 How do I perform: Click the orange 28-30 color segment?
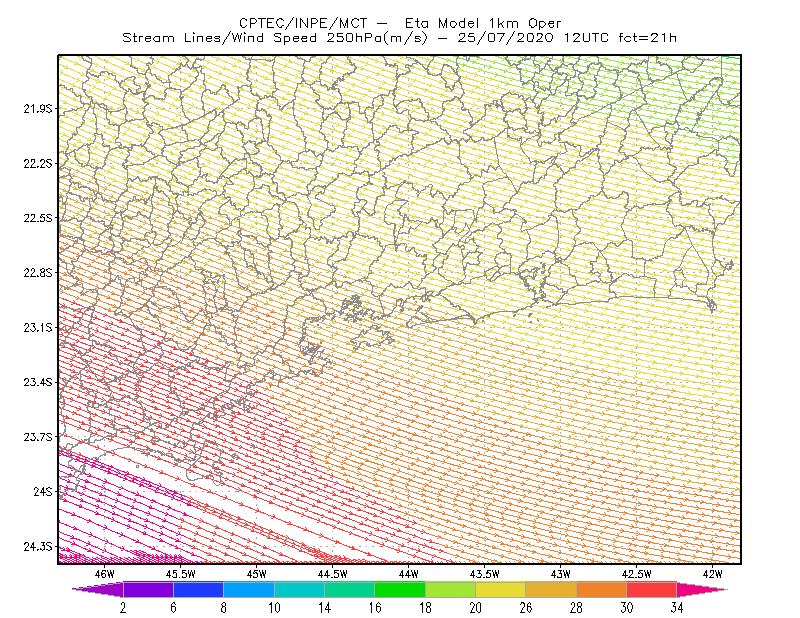pyautogui.click(x=602, y=589)
